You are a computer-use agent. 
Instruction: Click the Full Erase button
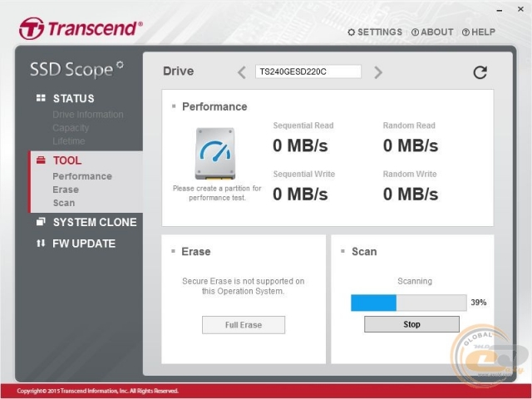coord(244,325)
